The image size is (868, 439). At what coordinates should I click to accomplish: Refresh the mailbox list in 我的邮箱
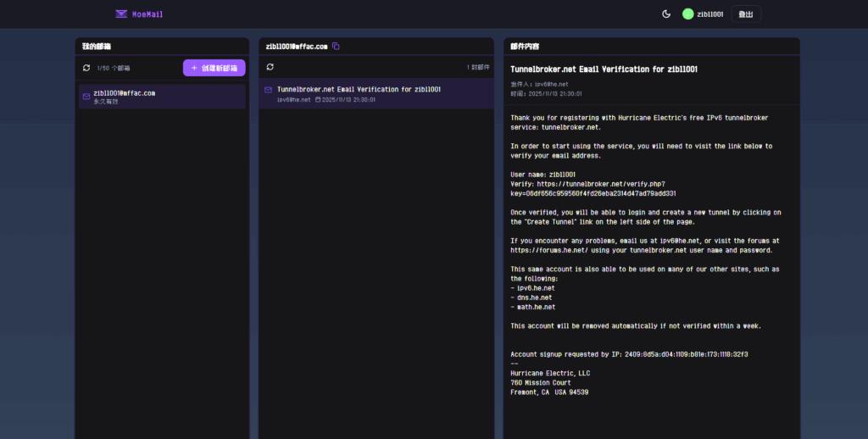(86, 68)
